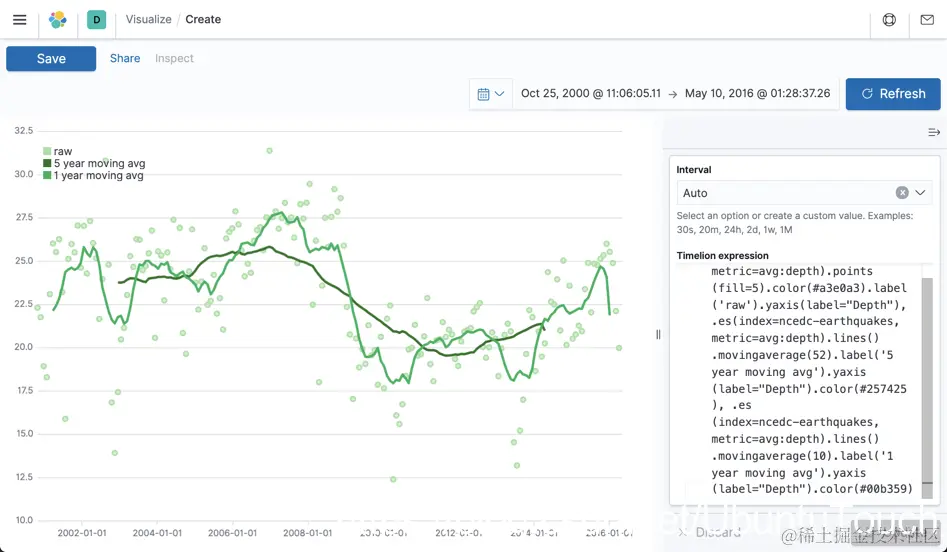This screenshot has height=552, width=947.
Task: Go to Visualize breadcrumb
Action: click(149, 20)
